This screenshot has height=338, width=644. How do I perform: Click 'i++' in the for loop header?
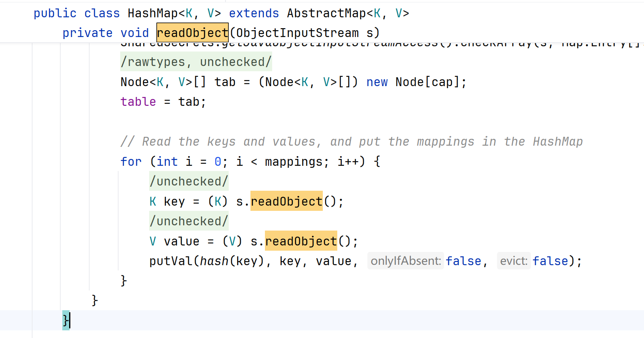coord(348,161)
